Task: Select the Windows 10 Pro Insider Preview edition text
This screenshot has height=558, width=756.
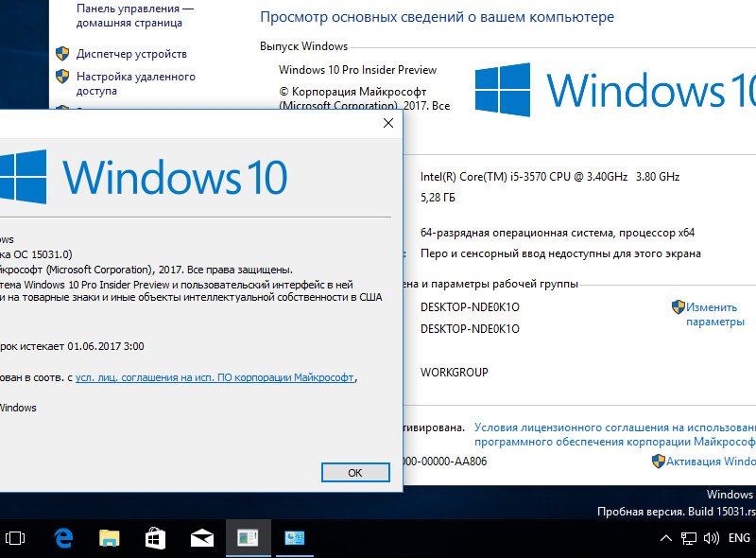Action: point(357,70)
